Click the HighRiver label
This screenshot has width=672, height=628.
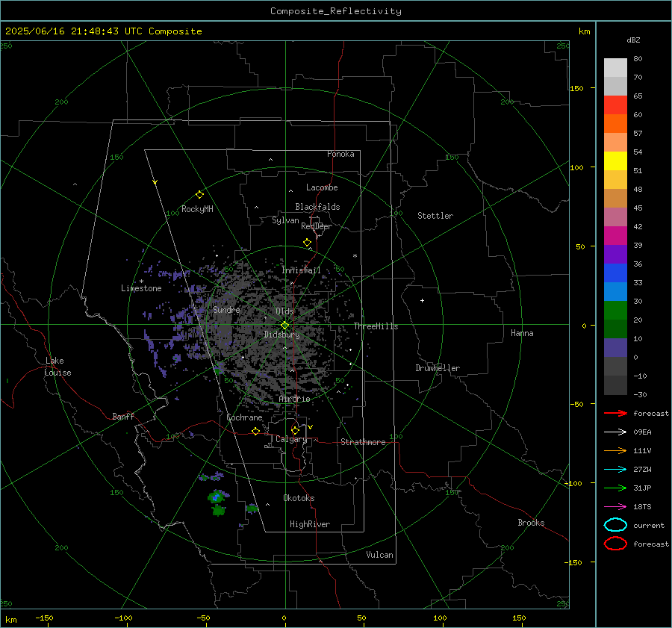pyautogui.click(x=310, y=524)
